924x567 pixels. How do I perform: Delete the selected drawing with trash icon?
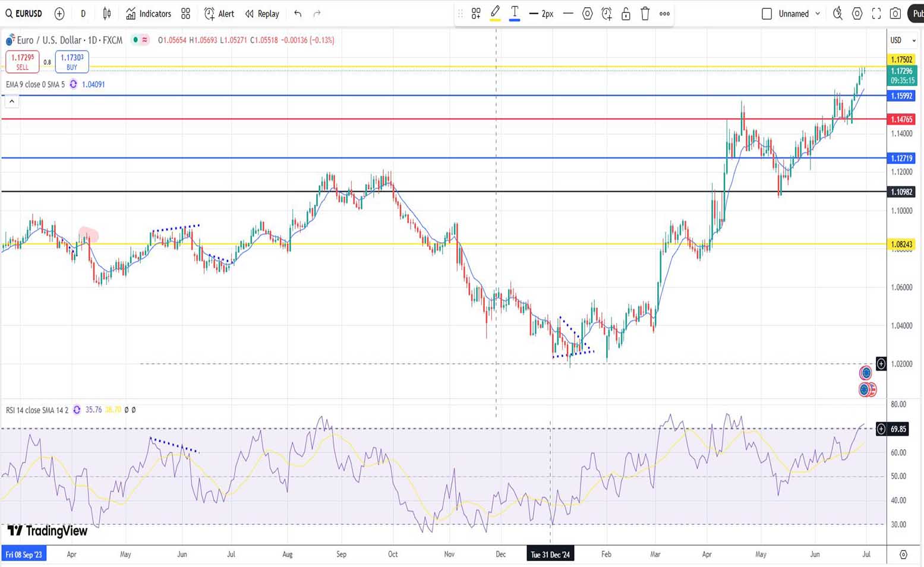645,14
